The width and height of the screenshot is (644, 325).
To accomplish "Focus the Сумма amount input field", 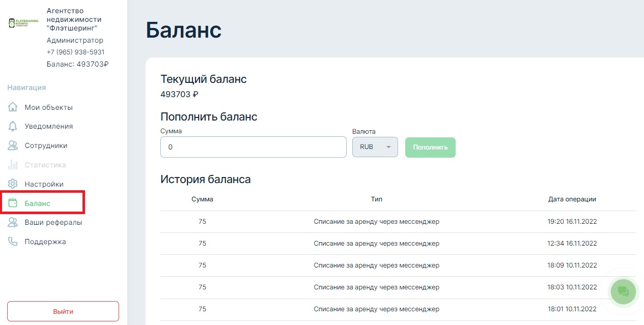I will tap(253, 147).
